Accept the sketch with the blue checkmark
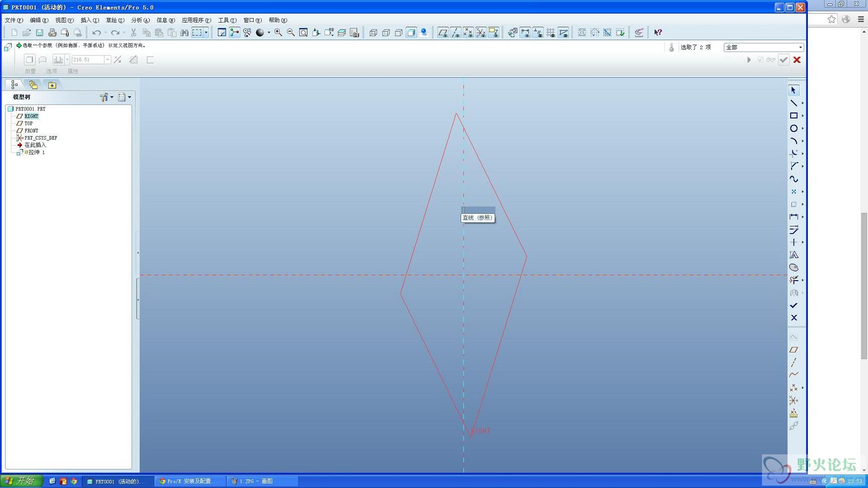868x488 pixels. coord(794,305)
